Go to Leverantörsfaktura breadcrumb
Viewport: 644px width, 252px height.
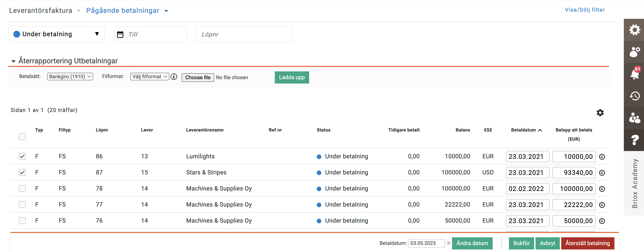coord(41,11)
